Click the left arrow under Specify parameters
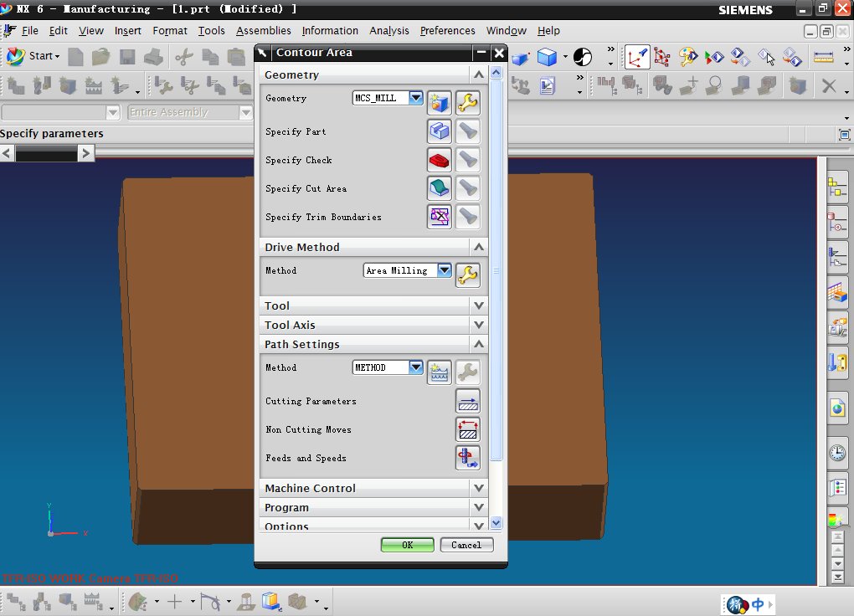 click(7, 154)
